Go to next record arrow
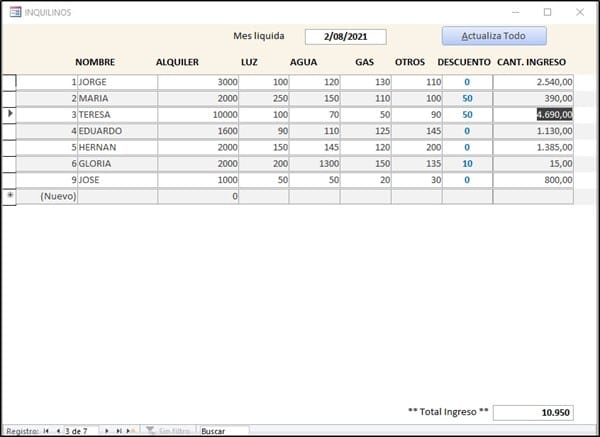600x437 pixels. click(x=107, y=431)
